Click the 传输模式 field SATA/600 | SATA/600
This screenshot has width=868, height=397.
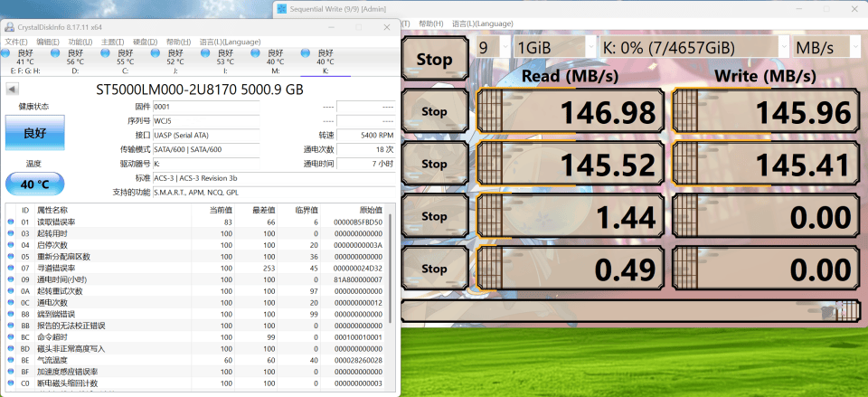(x=206, y=149)
